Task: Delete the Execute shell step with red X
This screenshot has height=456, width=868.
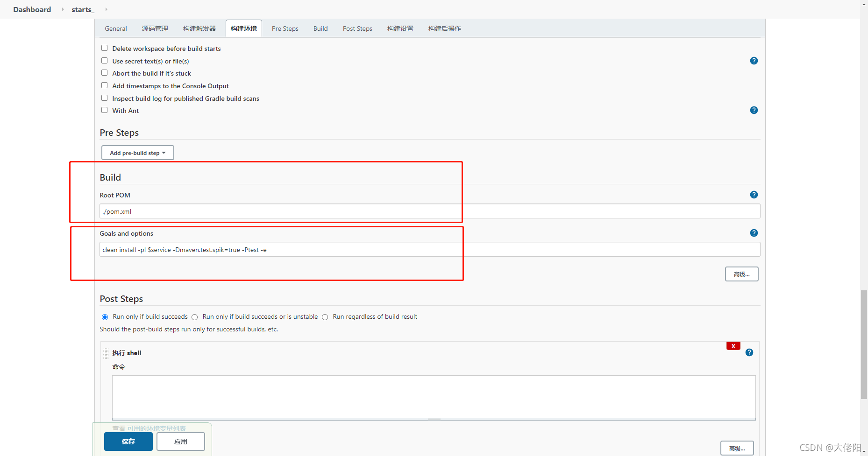Action: [733, 346]
